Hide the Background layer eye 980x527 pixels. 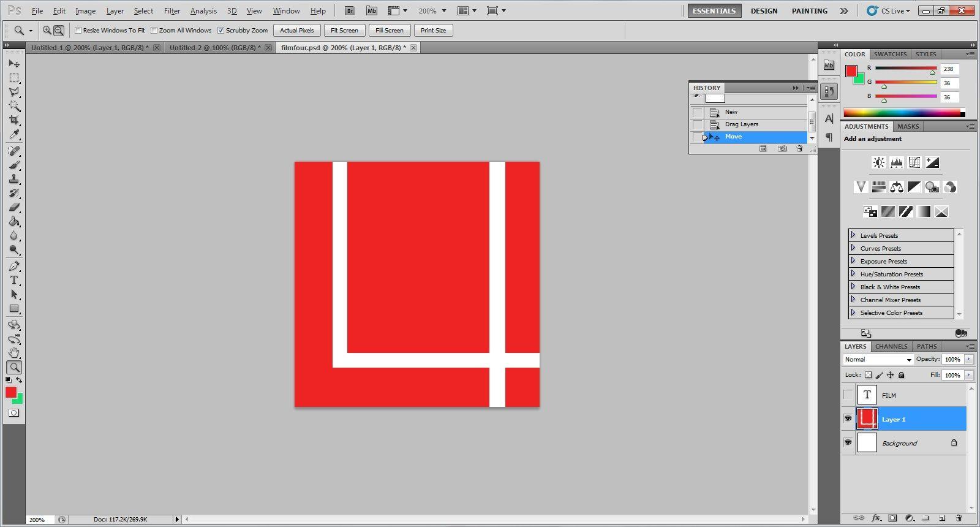coord(848,442)
